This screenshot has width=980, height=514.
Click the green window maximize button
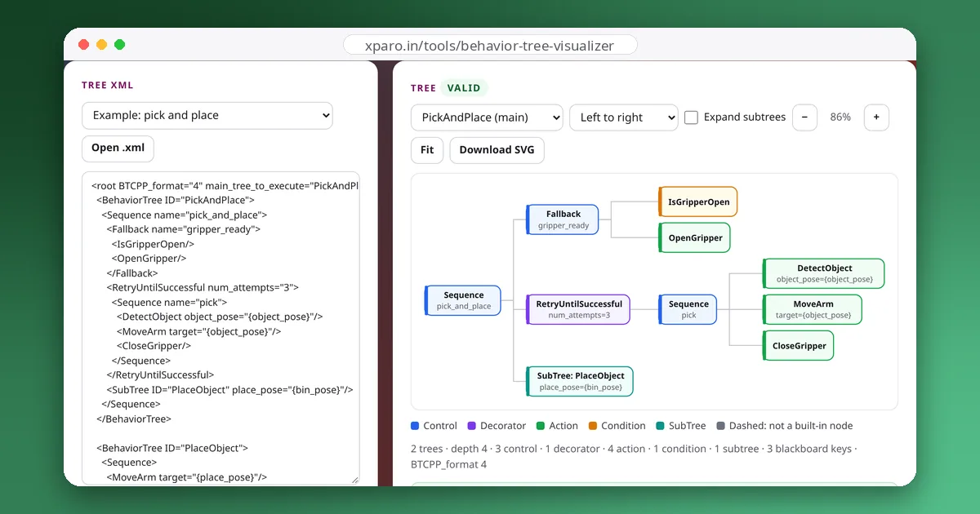[x=119, y=45]
